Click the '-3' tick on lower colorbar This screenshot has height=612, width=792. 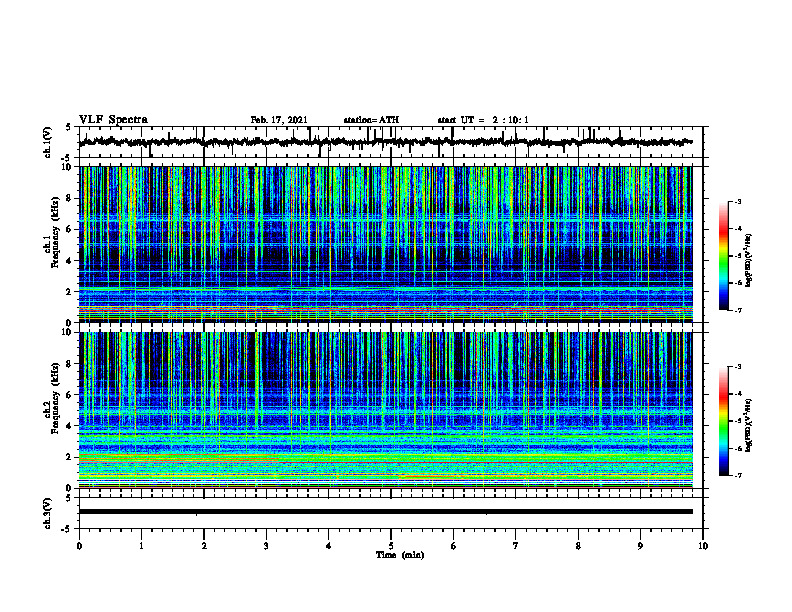[x=737, y=367]
